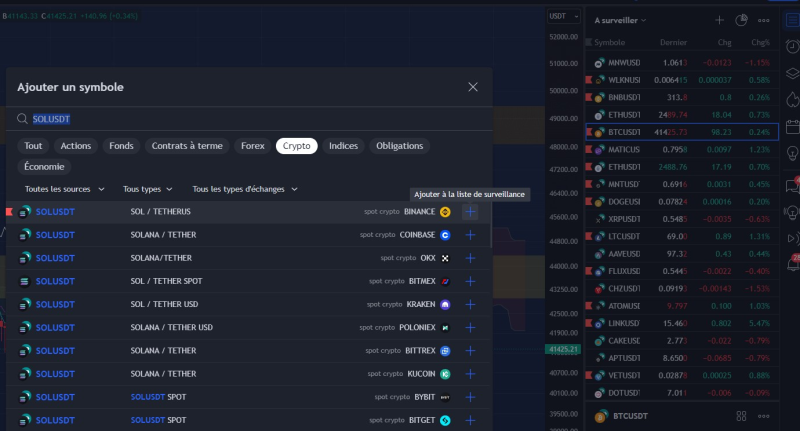Add BitMEX SOLUSDT via plus icon
Image resolution: width=800 pixels, height=431 pixels.
coord(470,282)
